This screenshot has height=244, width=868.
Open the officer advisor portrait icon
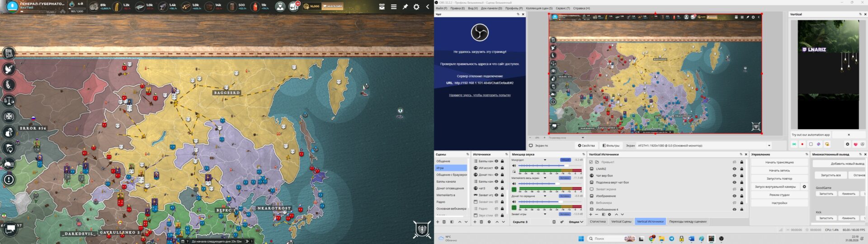coord(280,6)
